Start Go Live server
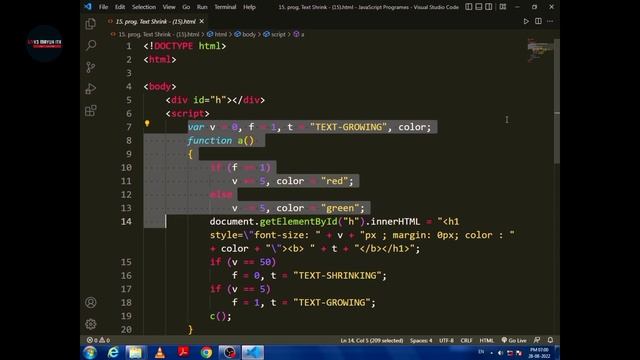640x360 pixels. pyautogui.click(x=514, y=340)
